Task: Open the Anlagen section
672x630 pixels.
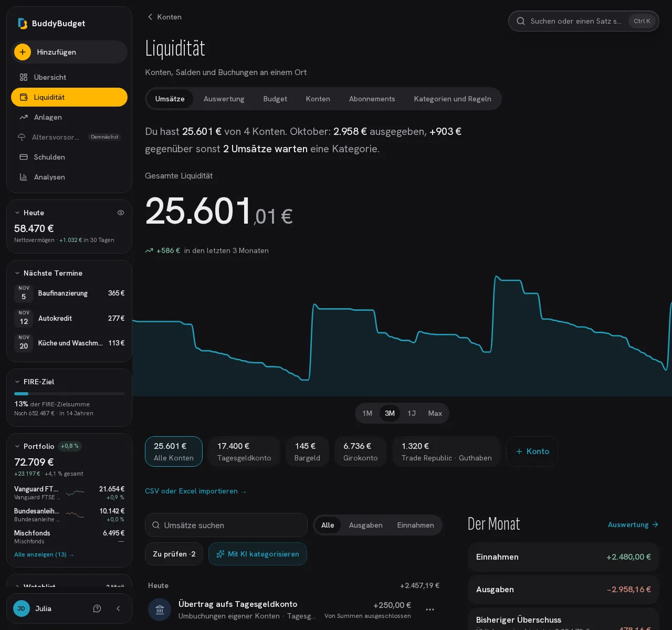Action: [x=69, y=117]
